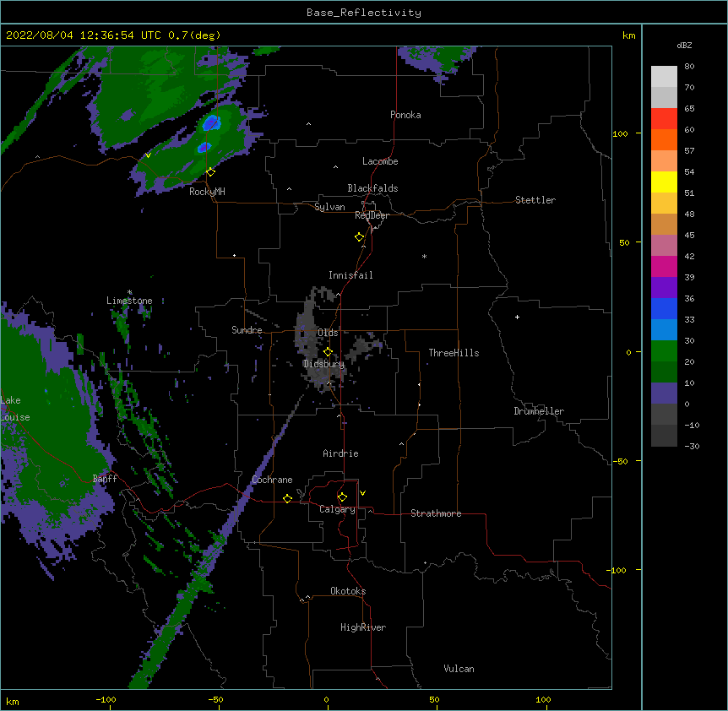The width and height of the screenshot is (728, 711).
Task: Click the Strathmore label
Action: (x=436, y=513)
